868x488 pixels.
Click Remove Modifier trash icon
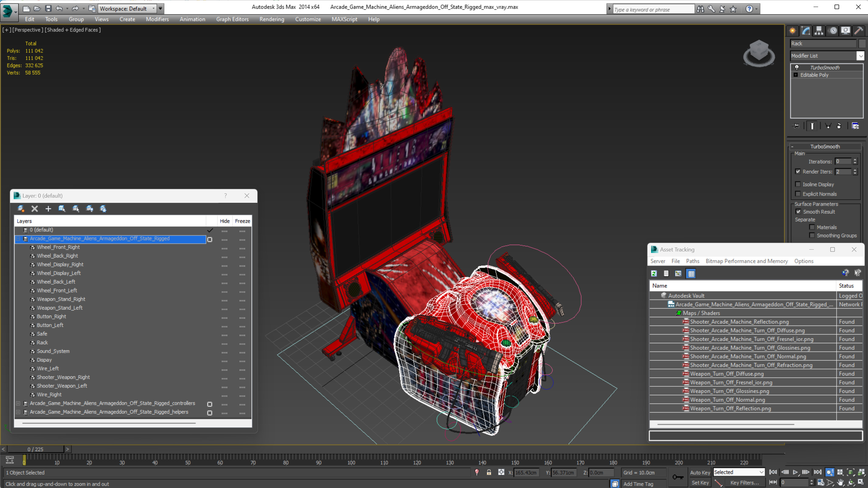pos(839,126)
